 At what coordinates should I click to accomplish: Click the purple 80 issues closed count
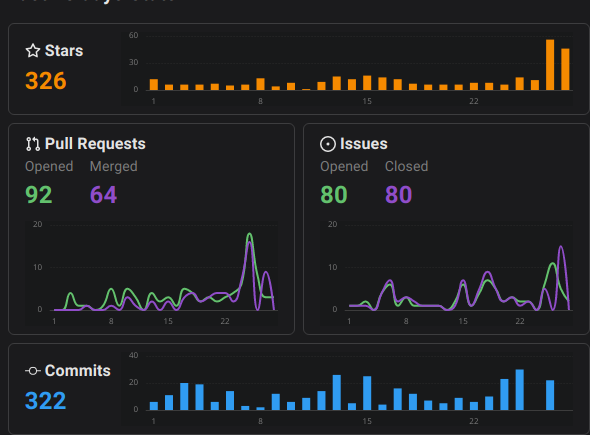[x=398, y=195]
